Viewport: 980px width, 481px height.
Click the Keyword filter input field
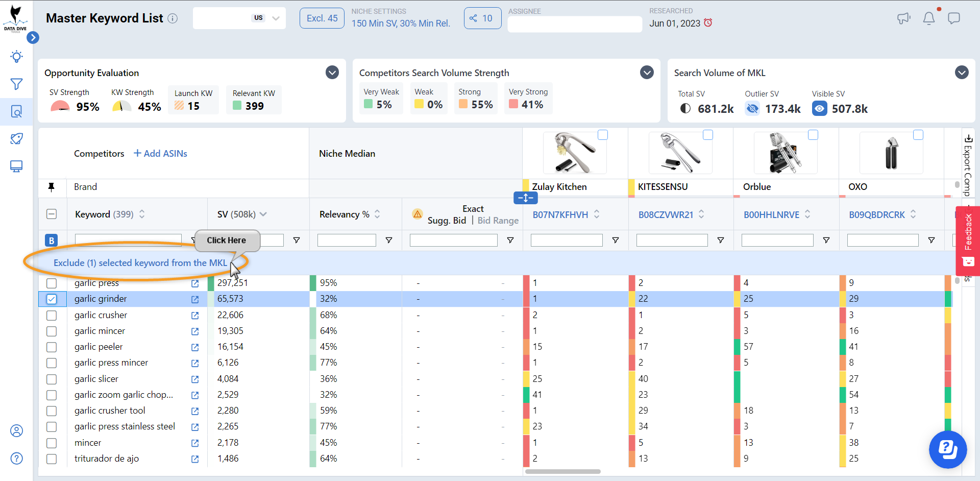pos(128,240)
